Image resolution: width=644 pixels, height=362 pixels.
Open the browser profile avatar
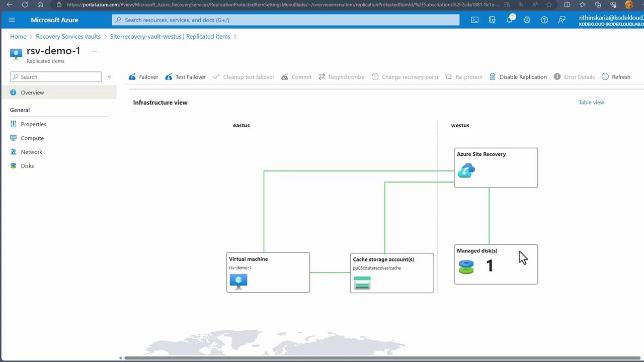click(x=629, y=5)
